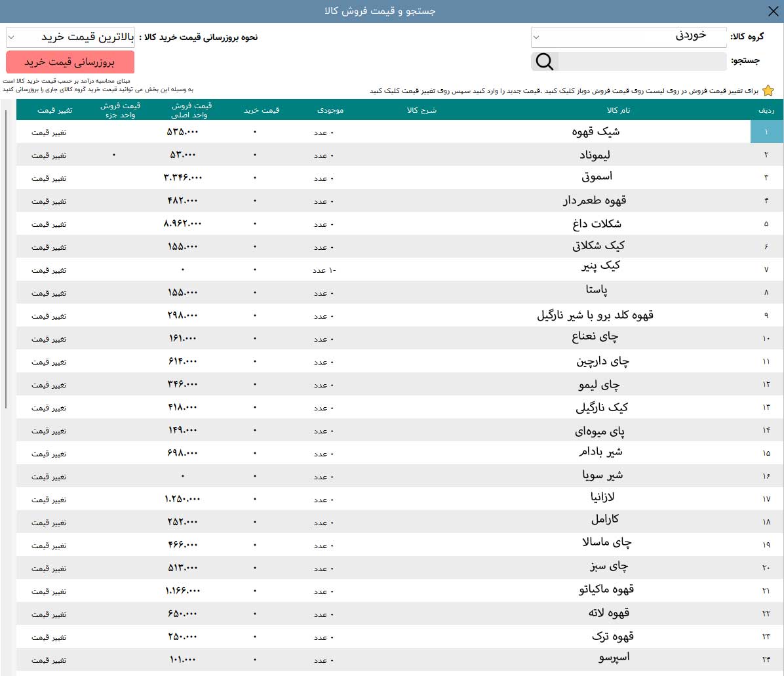The image size is (784, 676).
Task: Select the product name پای میوه‌ای
Action: (600, 431)
